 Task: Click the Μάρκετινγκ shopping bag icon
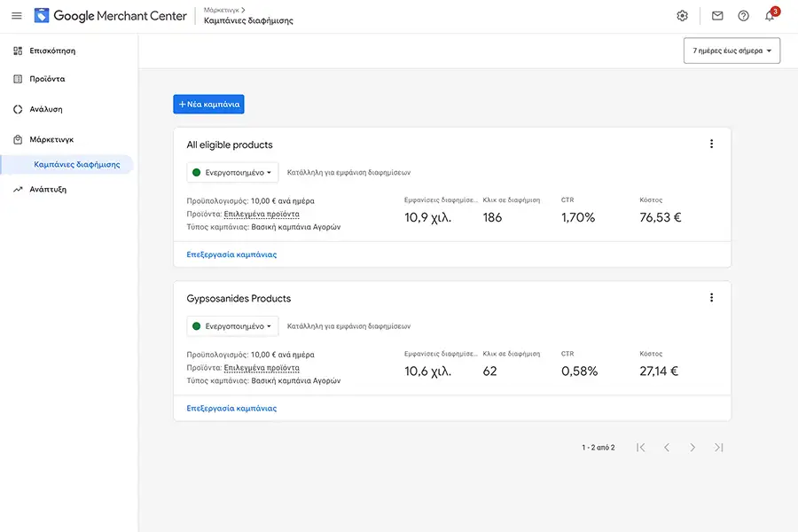[x=18, y=139]
